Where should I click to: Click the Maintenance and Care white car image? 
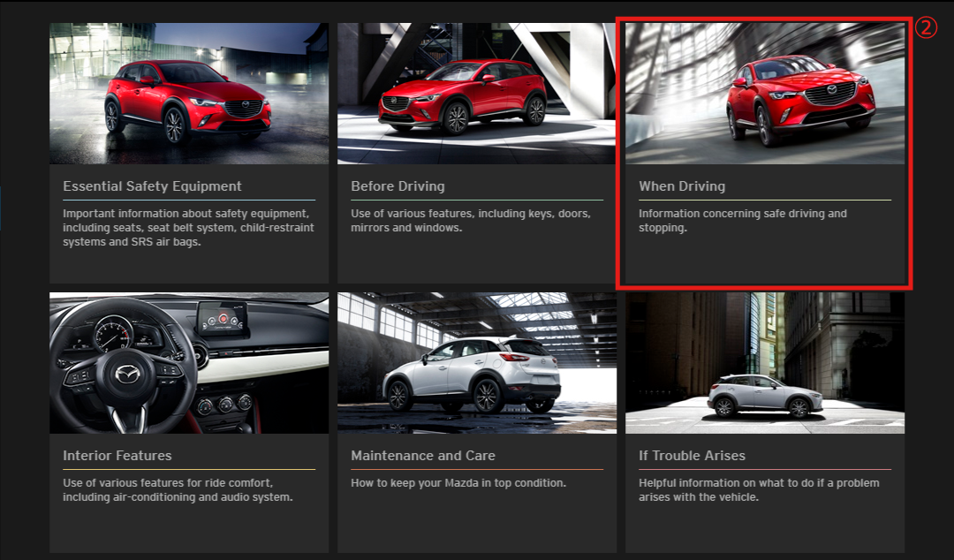(x=476, y=363)
